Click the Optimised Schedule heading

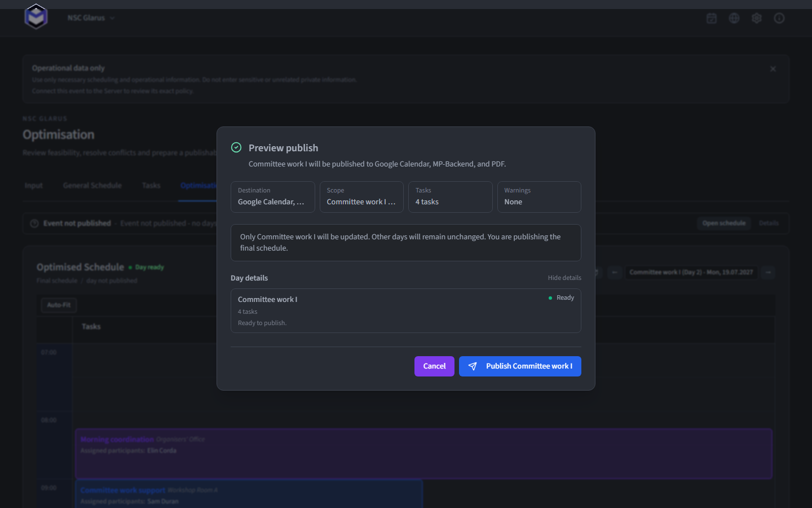pos(80,267)
